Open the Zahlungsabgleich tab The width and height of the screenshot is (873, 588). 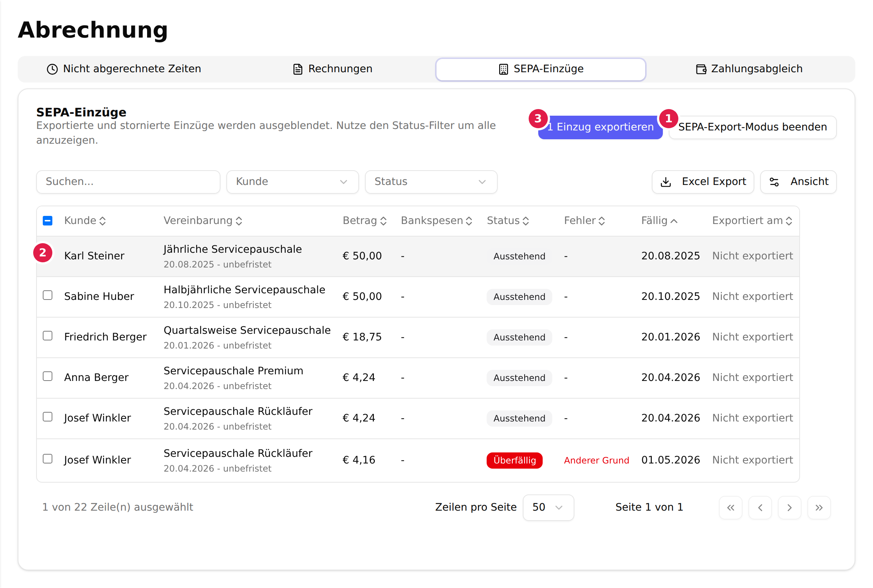pos(749,69)
